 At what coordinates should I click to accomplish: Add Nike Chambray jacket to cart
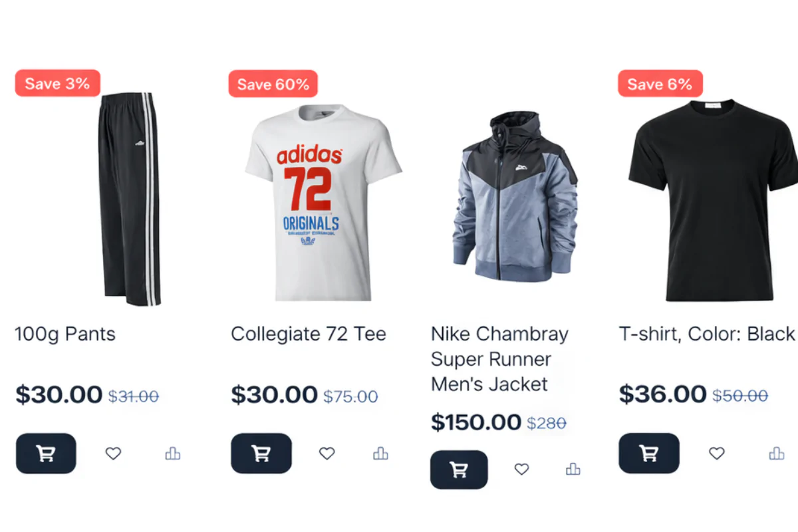pos(459,469)
